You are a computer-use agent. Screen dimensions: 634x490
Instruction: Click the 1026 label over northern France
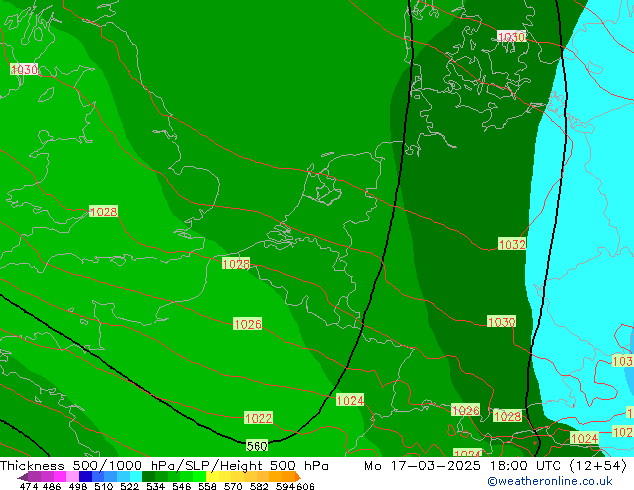tap(247, 324)
